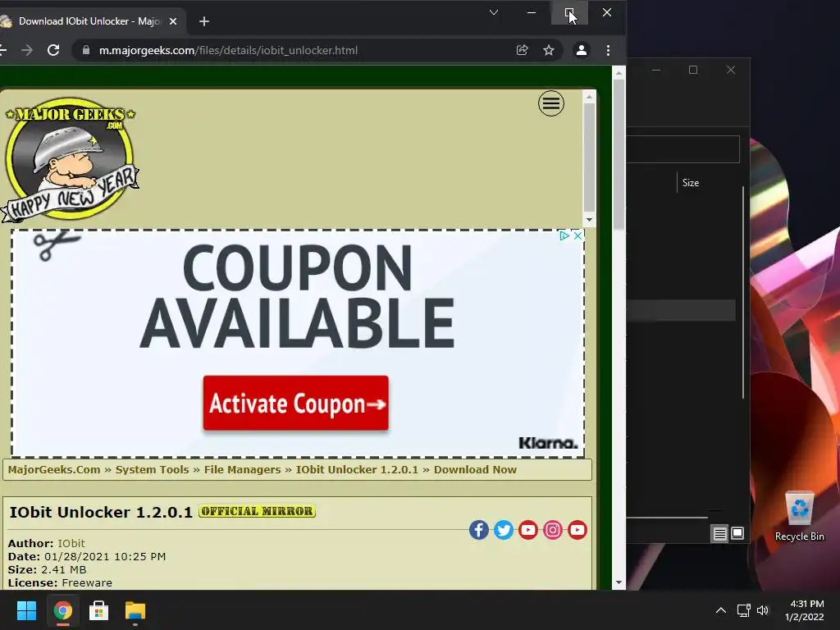Screen dimensions: 840x630
Task: Click the MajorGeeks logo
Action: click(x=71, y=160)
